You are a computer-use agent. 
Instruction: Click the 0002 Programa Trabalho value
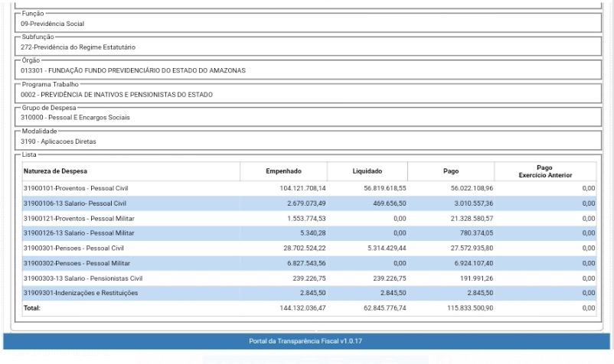pyautogui.click(x=116, y=95)
